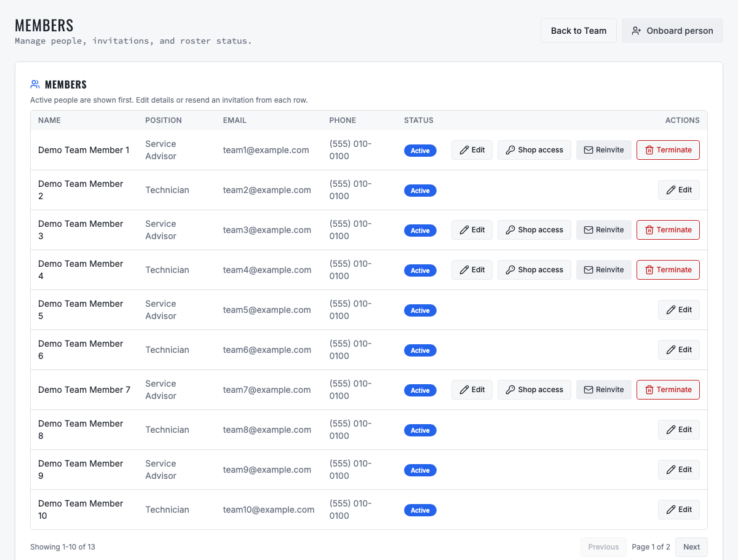738x560 pixels.
Task: Open Shop access for Demo Team Member 4
Action: [534, 270]
